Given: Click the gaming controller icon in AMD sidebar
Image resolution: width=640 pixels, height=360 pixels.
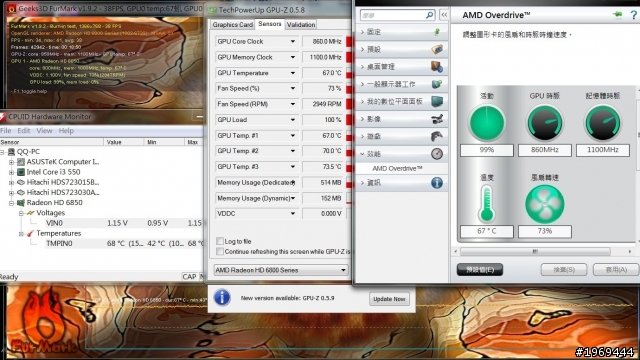Looking at the screenshot, I should point(437,136).
